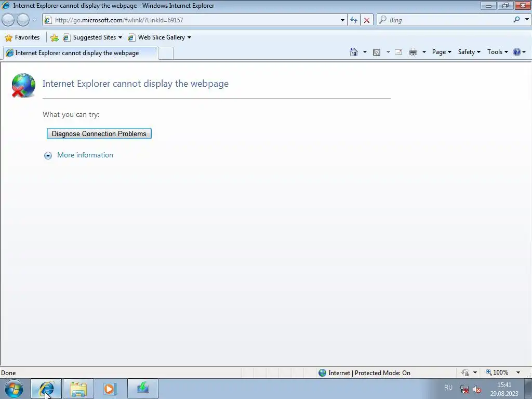The height and width of the screenshot is (399, 532).
Task: Click the Add to Favorites Bar icon
Action: pyautogui.click(x=54, y=37)
